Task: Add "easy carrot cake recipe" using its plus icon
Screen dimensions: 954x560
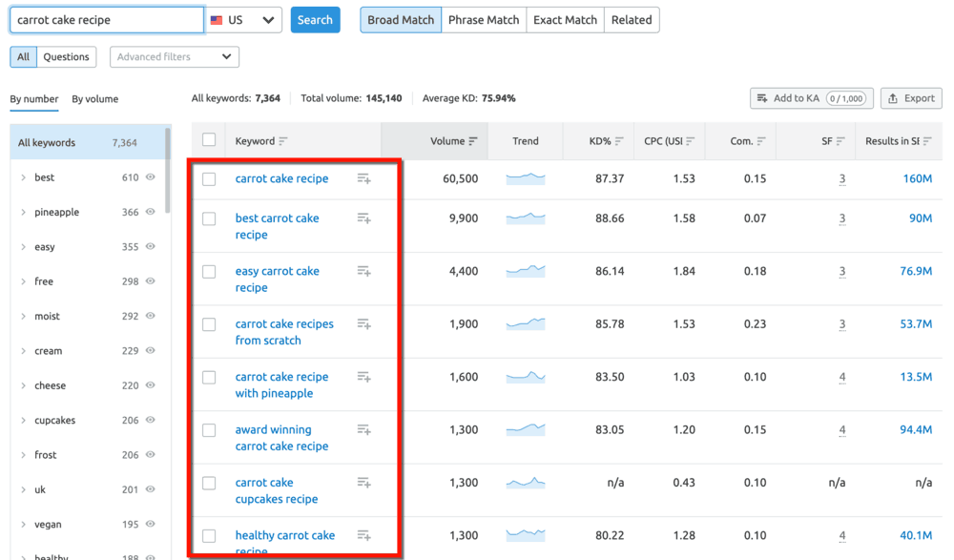Action: (x=363, y=271)
